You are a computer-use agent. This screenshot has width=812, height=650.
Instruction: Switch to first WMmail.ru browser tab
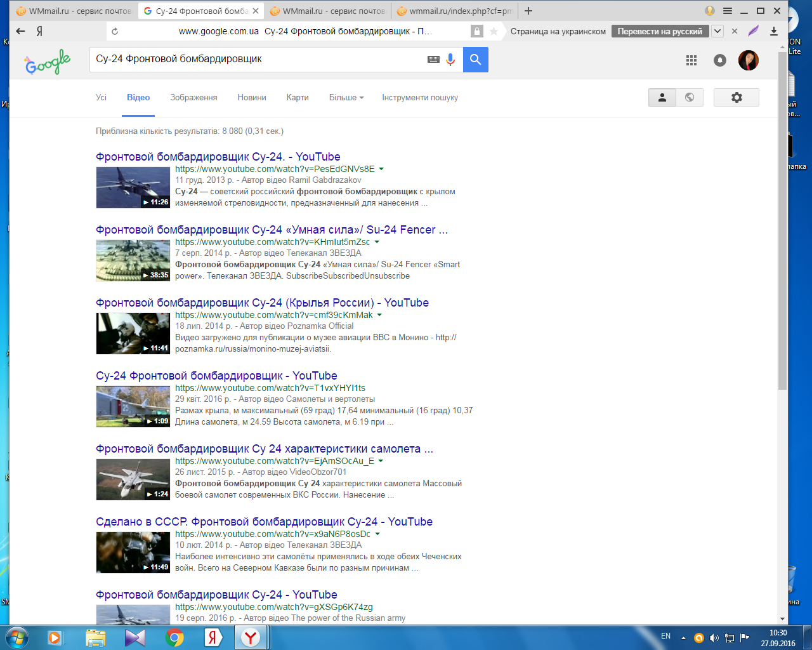[74, 11]
